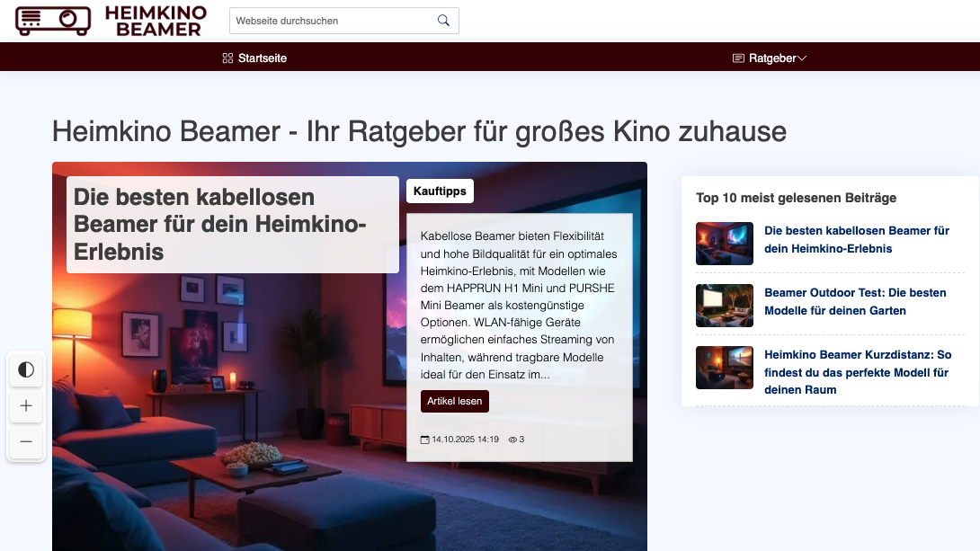This screenshot has height=551, width=980.
Task: Toggle high contrast mode in left sidebar
Action: (x=26, y=369)
